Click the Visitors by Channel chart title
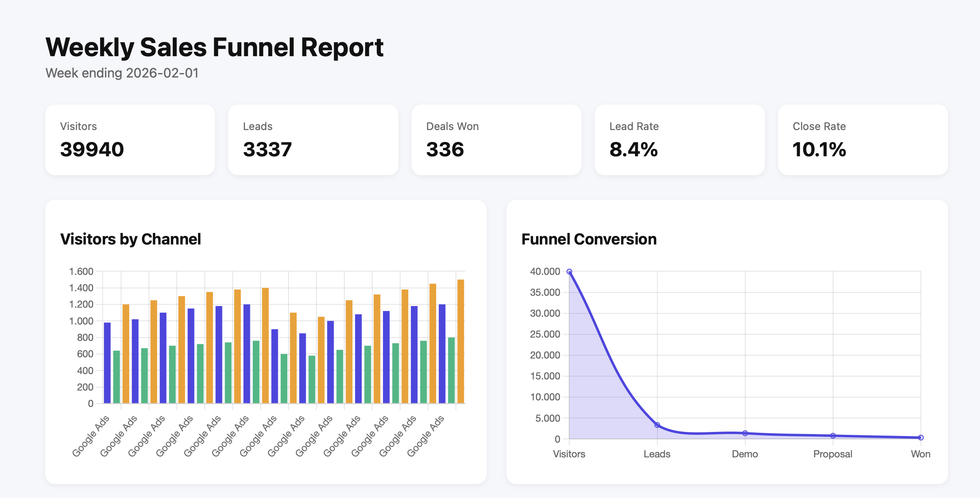Screen dimensions: 980x498 pyautogui.click(x=131, y=239)
